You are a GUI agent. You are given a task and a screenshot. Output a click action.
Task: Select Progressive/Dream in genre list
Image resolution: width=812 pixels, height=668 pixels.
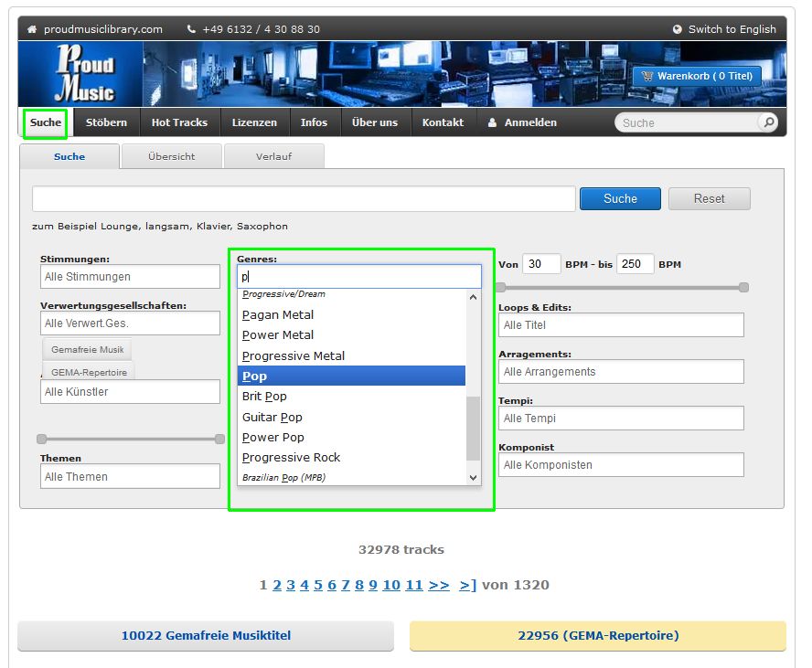(352, 294)
